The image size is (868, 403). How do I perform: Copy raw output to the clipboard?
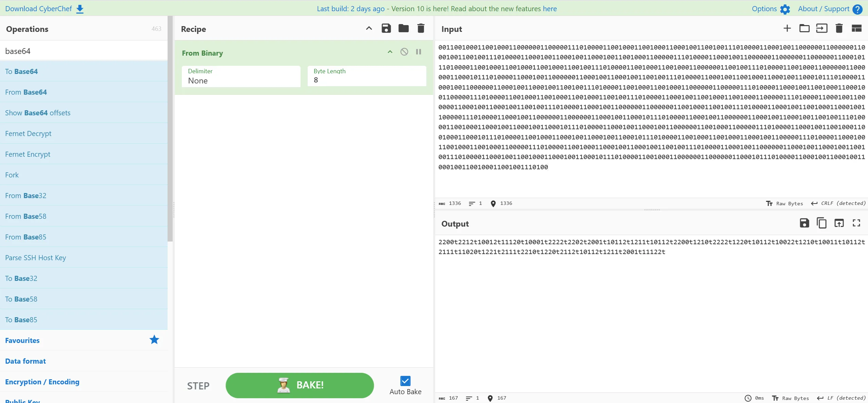[x=822, y=223]
